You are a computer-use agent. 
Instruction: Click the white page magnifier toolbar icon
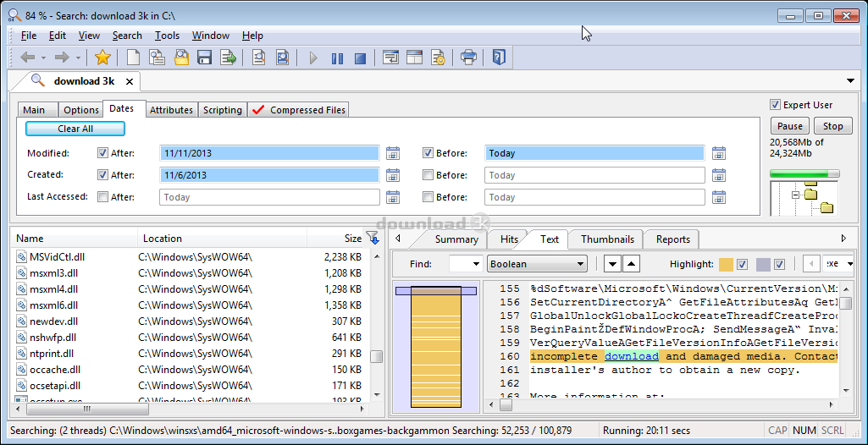pyautogui.click(x=258, y=57)
